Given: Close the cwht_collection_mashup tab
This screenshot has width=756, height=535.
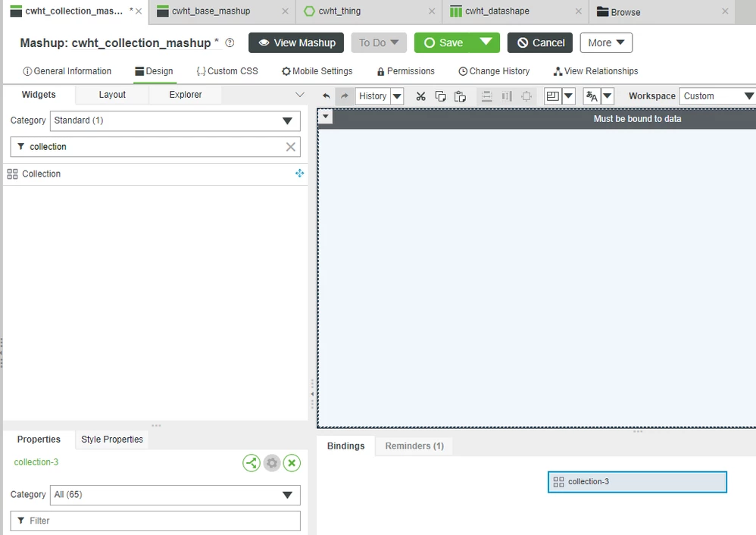Looking at the screenshot, I should coord(139,11).
